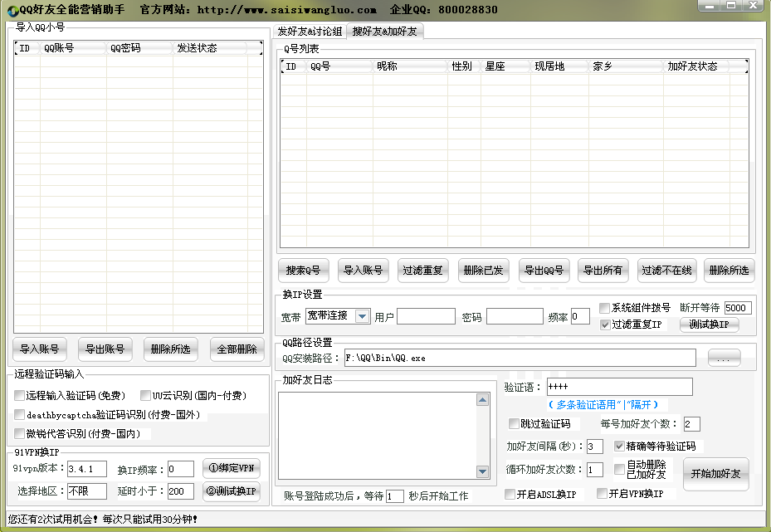
Task: Click the 全部删除 button
Action: pos(237,349)
